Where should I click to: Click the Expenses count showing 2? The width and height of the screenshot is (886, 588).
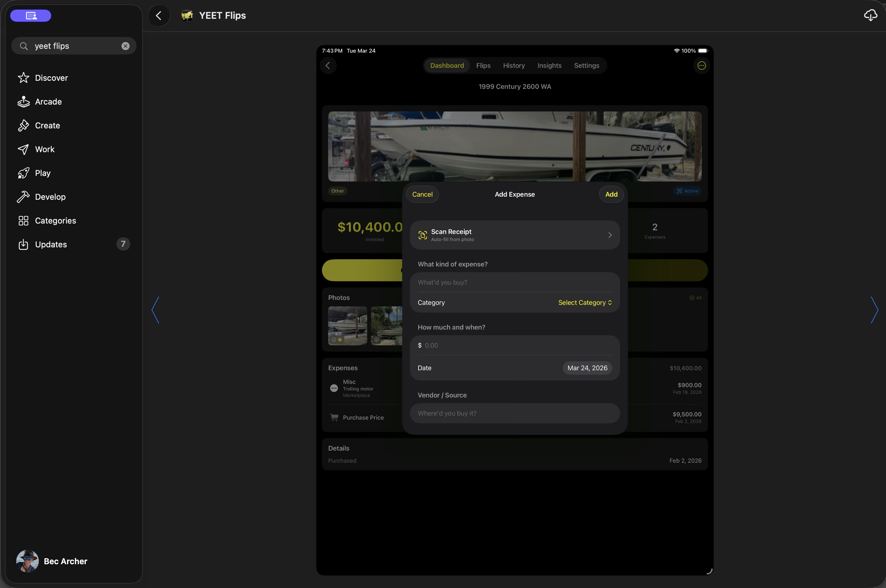pyautogui.click(x=655, y=227)
